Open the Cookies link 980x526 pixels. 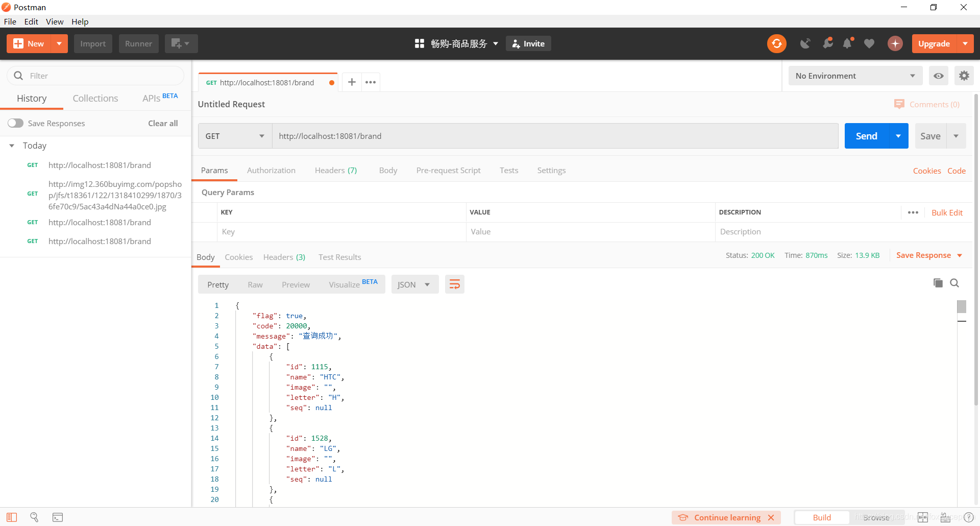click(927, 171)
